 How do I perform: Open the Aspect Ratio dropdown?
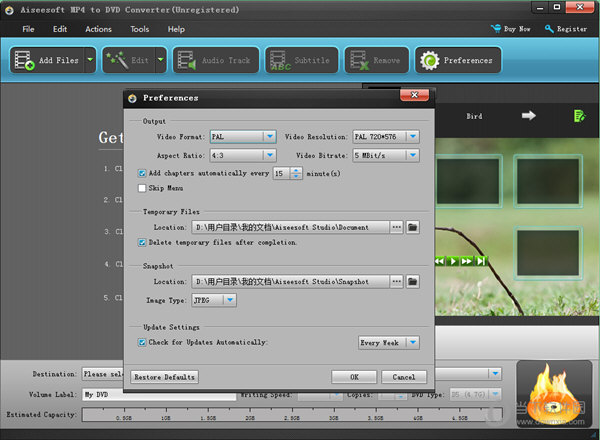tap(243, 155)
